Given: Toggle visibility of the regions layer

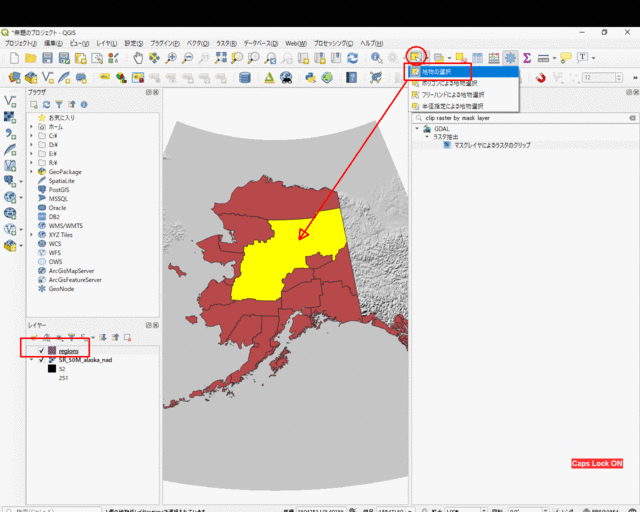Looking at the screenshot, I should pyautogui.click(x=40, y=351).
